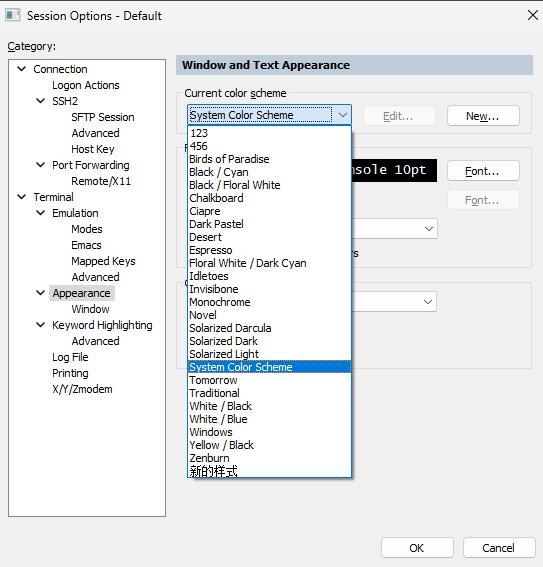Select Emacs category

click(86, 245)
